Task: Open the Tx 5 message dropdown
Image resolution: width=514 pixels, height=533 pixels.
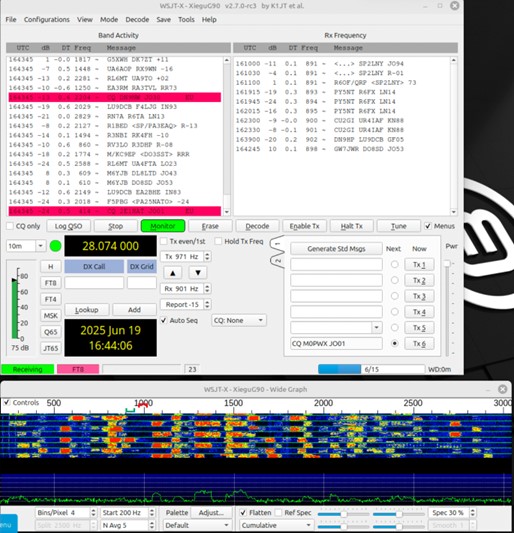Action: click(x=377, y=328)
